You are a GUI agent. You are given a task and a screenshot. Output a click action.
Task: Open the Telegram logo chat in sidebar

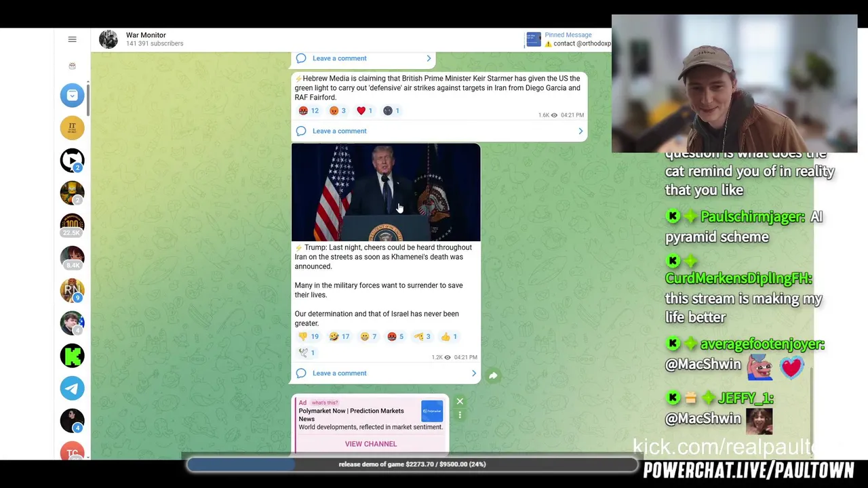pyautogui.click(x=72, y=388)
